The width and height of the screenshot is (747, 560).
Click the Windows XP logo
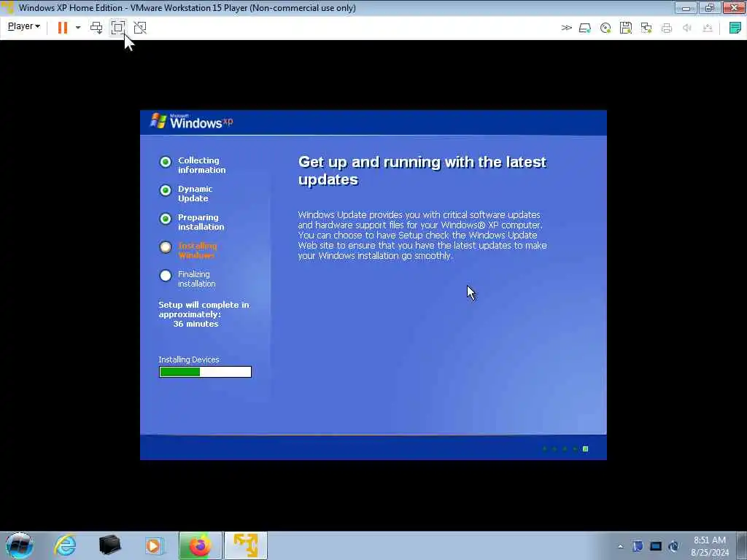(192, 122)
